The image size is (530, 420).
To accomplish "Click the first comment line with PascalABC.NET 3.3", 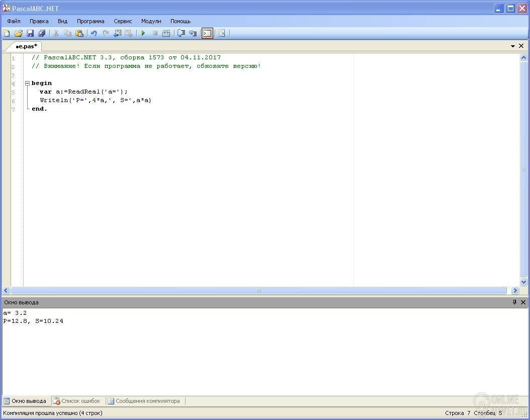I will click(x=126, y=57).
